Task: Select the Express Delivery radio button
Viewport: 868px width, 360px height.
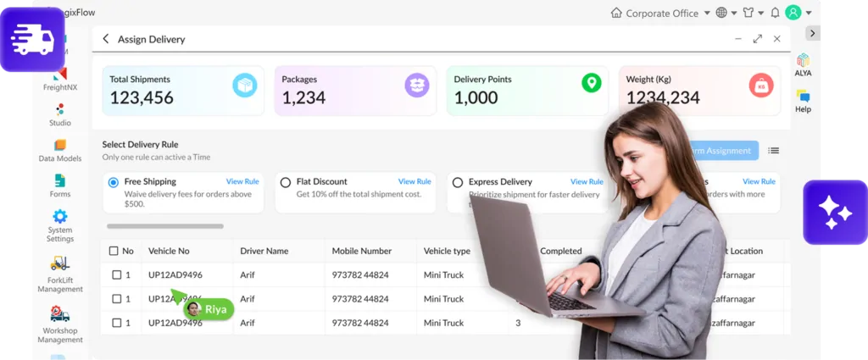Action: point(458,182)
